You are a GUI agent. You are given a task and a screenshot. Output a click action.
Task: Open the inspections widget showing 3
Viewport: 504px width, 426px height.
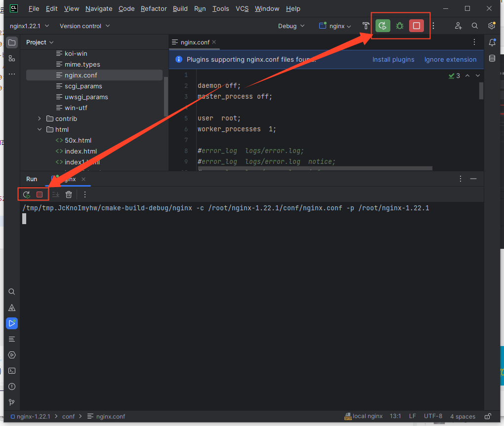tap(454, 76)
